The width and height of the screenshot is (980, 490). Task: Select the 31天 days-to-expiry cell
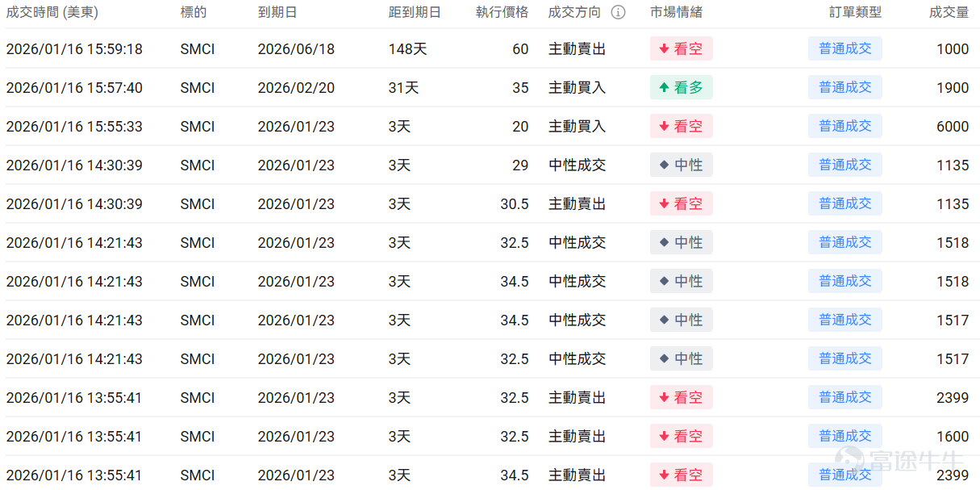pos(403,88)
